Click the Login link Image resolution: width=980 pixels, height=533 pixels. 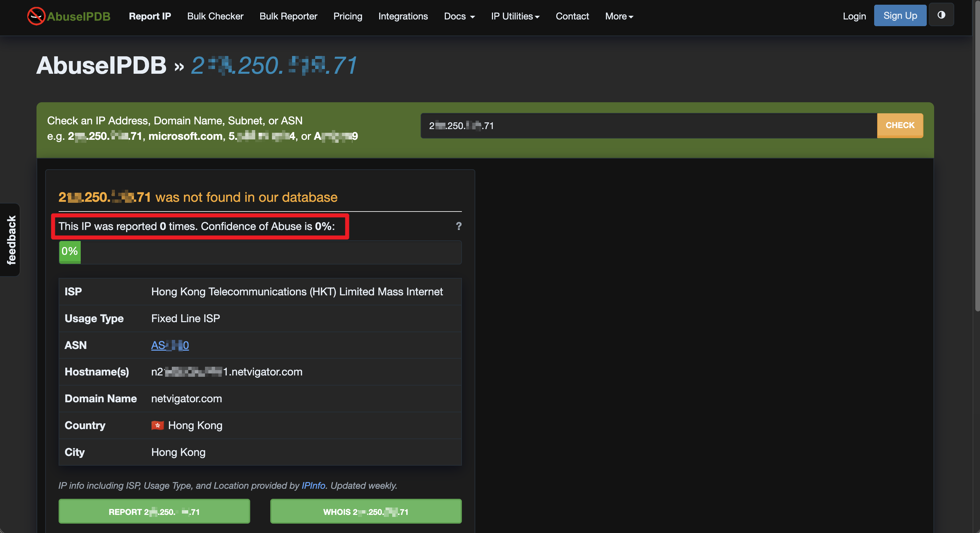coord(854,16)
